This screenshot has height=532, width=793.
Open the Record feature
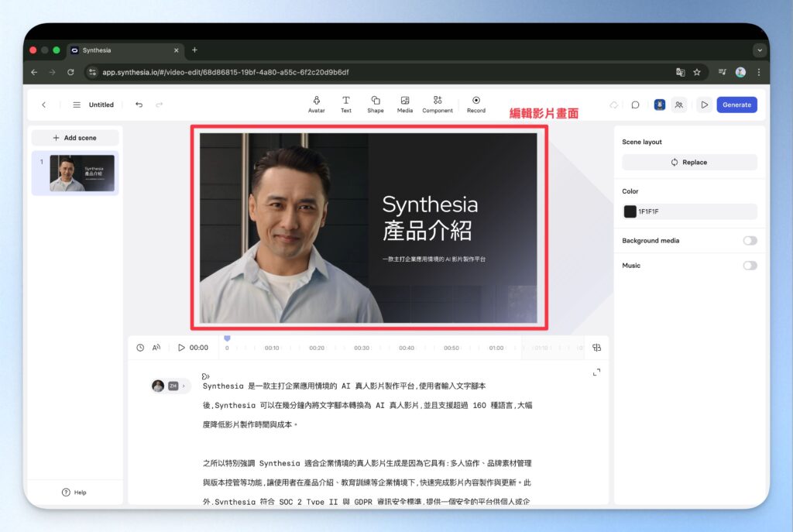[475, 104]
